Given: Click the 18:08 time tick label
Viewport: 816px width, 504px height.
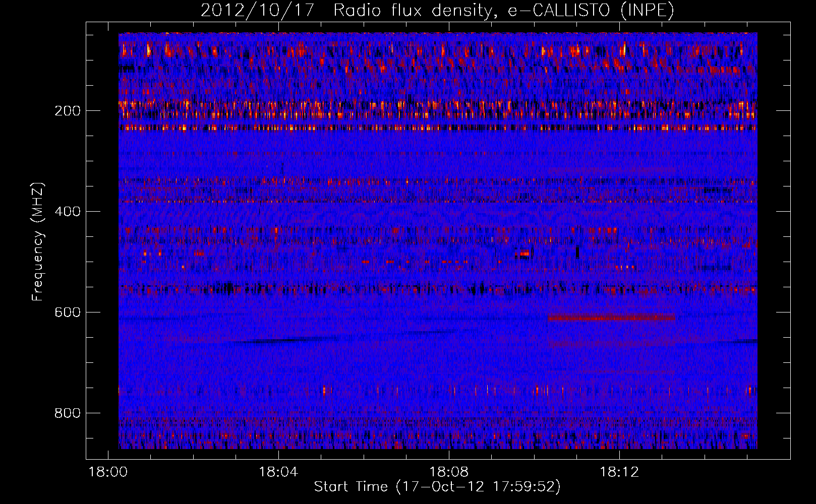Looking at the screenshot, I should (x=449, y=472).
